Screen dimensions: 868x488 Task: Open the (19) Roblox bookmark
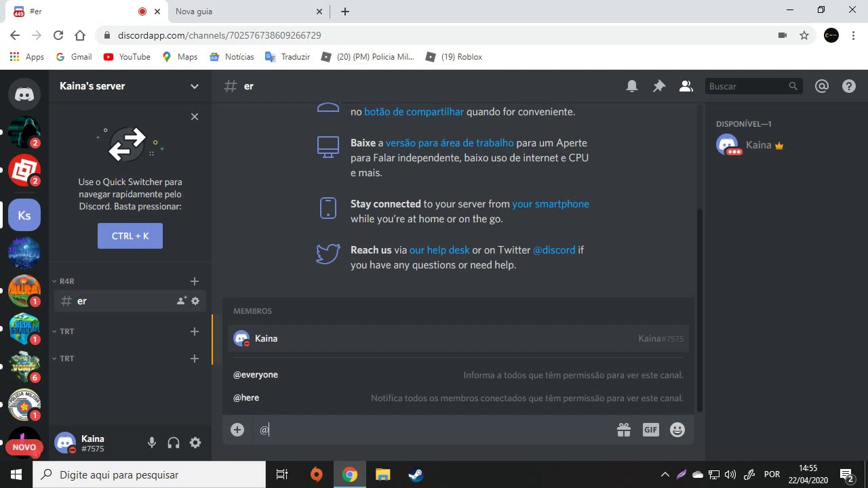(454, 57)
